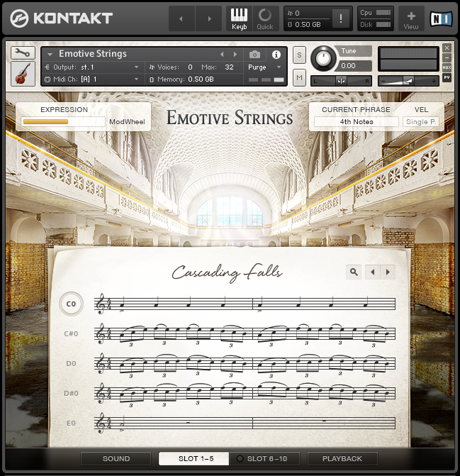460x476 pixels.
Task: Click the exclamation panic button
Action: pos(341,19)
